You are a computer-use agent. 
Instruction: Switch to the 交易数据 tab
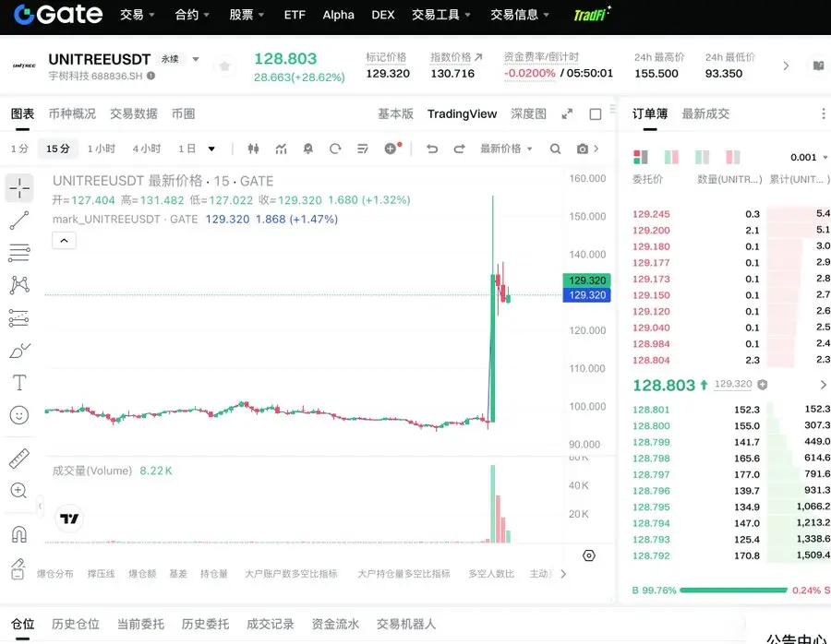click(134, 113)
